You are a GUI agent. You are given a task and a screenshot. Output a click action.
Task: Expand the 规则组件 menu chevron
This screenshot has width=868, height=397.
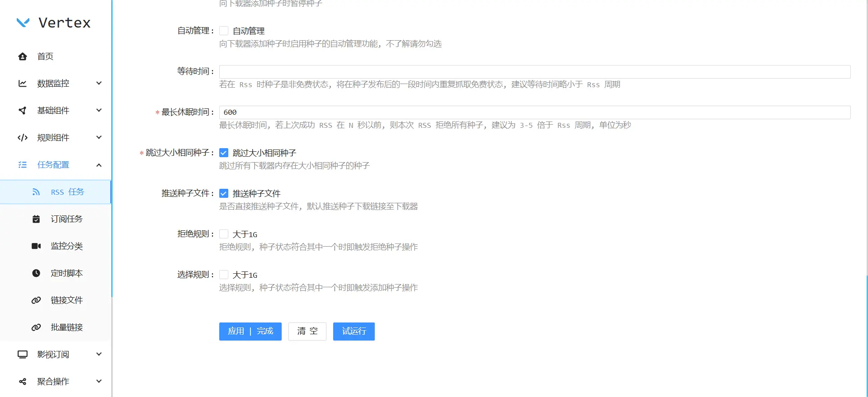(x=99, y=137)
